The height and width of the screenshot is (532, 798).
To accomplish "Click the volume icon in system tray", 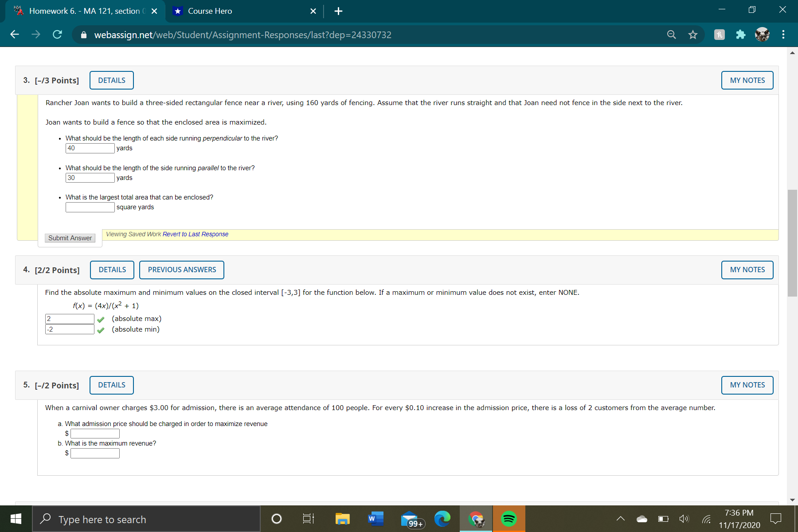I will (x=684, y=519).
